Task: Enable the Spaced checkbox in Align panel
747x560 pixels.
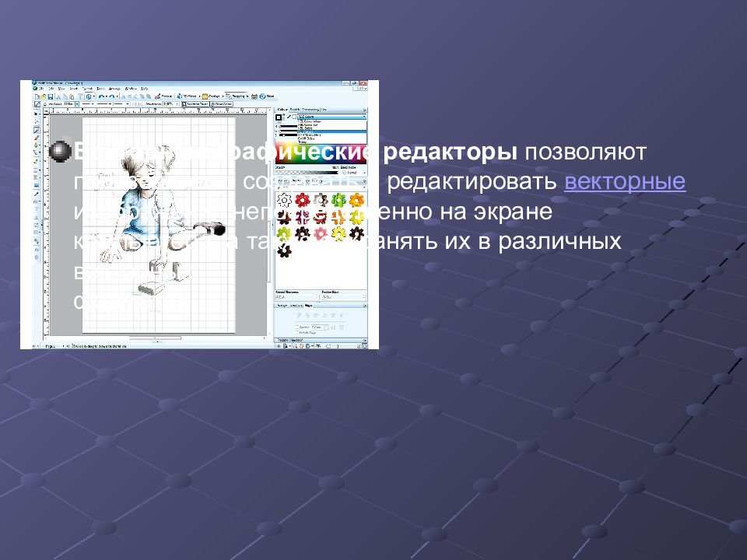Action: click(297, 327)
